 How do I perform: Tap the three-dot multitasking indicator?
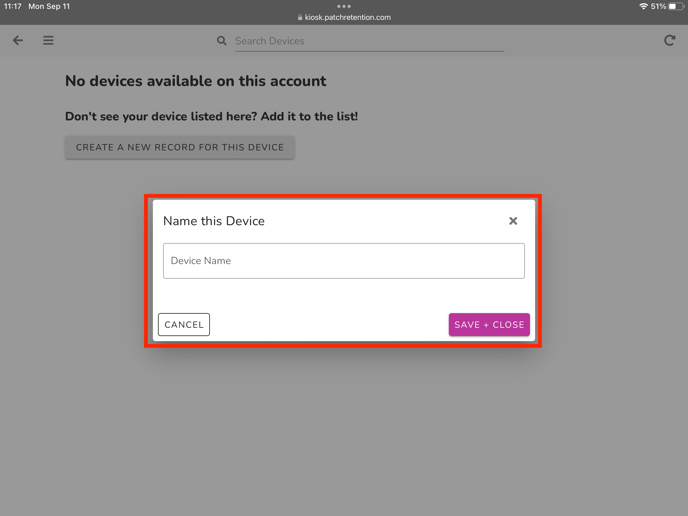[344, 6]
